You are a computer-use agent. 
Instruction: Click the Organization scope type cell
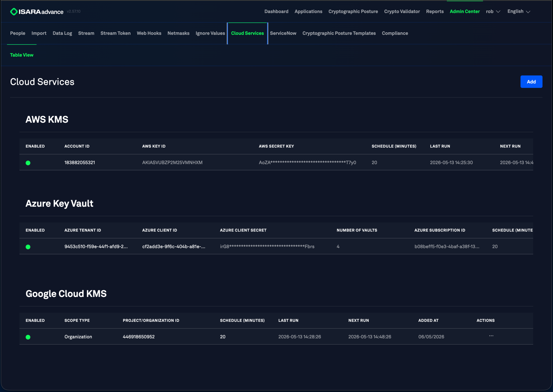pyautogui.click(x=78, y=337)
